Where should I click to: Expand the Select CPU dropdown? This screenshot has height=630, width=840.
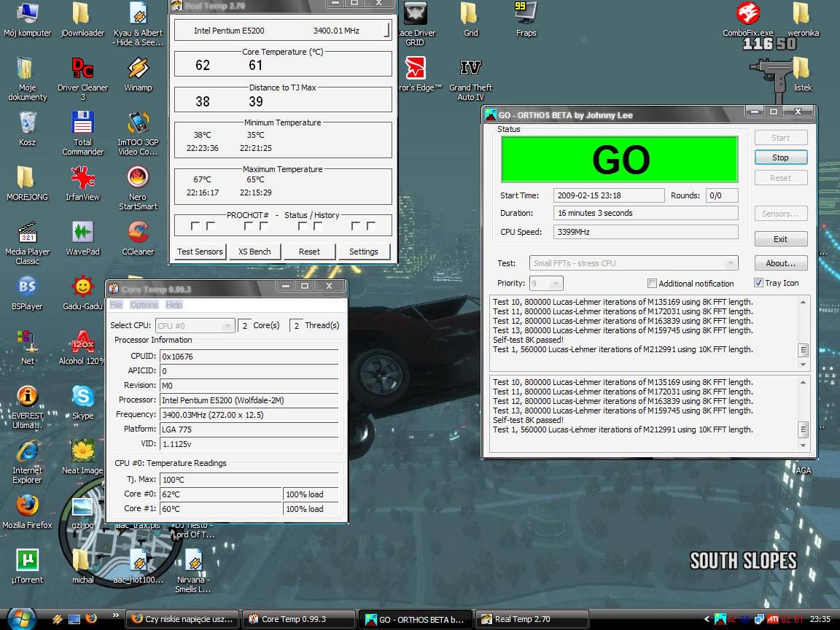coord(195,325)
